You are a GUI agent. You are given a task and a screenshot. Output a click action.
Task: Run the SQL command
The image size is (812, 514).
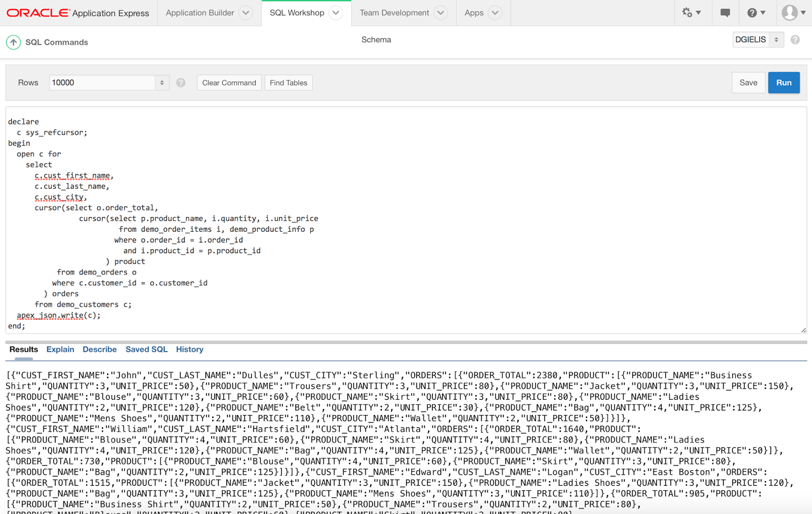[784, 83]
